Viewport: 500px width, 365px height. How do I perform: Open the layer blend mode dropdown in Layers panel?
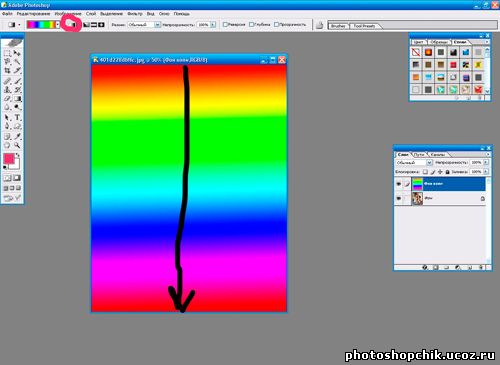414,162
